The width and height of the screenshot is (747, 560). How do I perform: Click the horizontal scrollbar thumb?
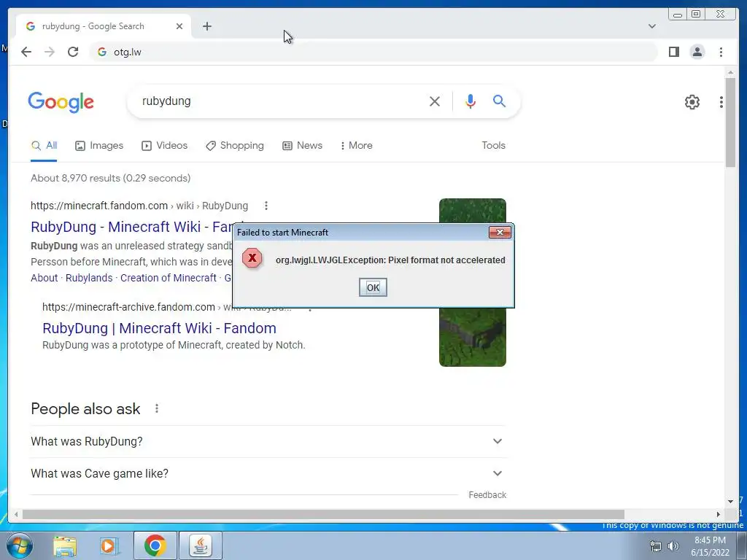[323, 514]
